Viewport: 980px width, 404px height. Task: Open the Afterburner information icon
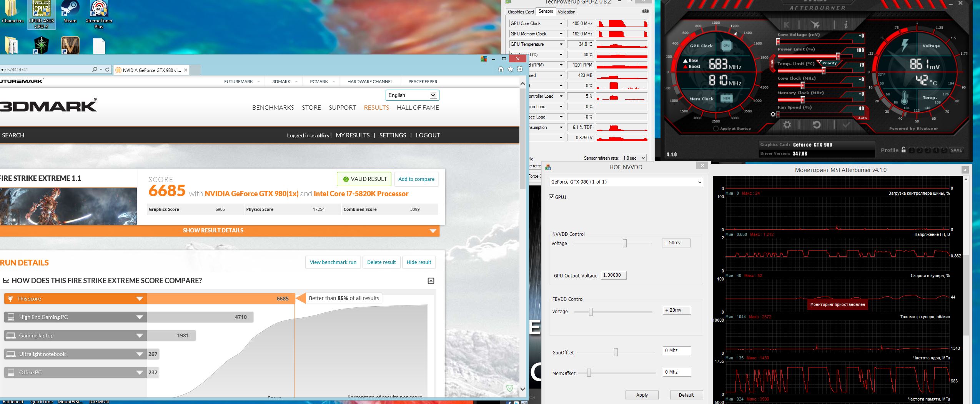tap(846, 25)
